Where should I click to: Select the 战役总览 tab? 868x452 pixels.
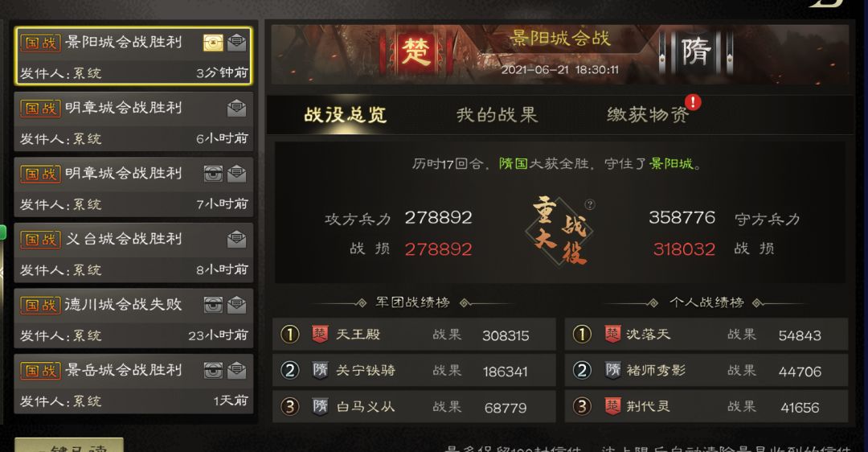coord(346,115)
